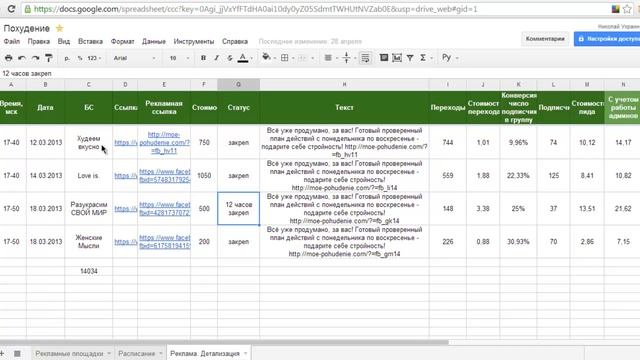Open the Вставка menu

pyautogui.click(x=90, y=42)
